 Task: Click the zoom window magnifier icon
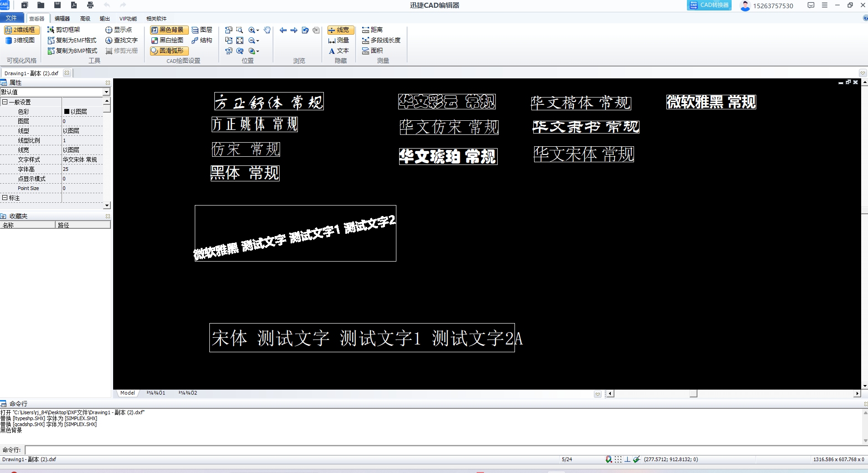(240, 30)
